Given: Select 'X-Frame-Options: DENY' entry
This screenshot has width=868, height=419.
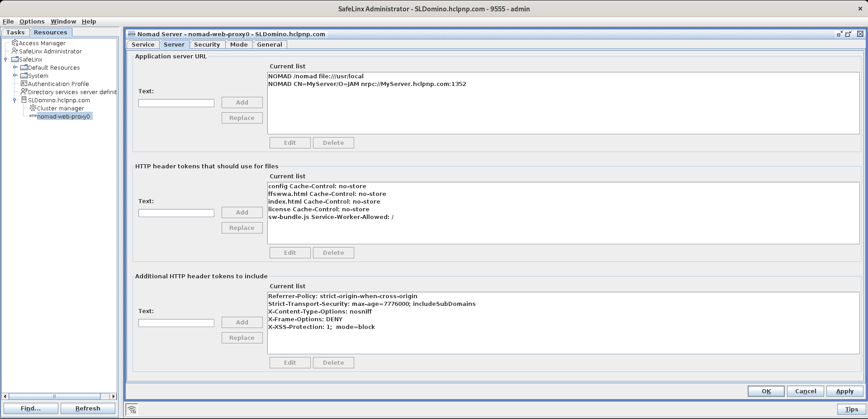Looking at the screenshot, I should point(563,319).
